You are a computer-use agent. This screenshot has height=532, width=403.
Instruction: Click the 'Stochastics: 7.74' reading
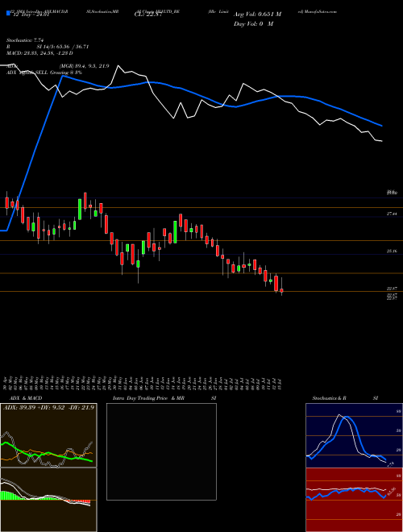pyautogui.click(x=23, y=41)
